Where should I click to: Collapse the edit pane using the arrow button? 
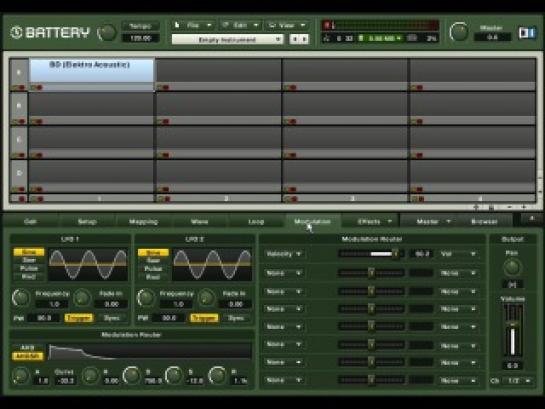tap(531, 219)
